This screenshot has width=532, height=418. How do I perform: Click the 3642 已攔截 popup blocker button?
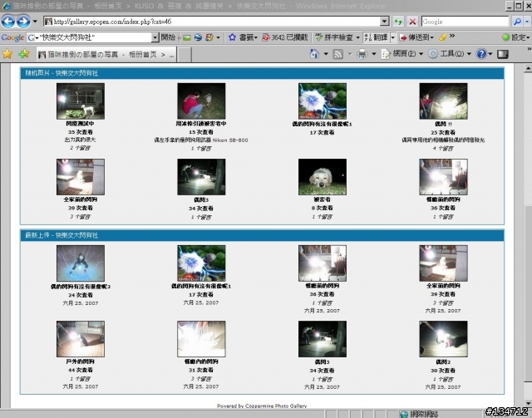(284, 37)
